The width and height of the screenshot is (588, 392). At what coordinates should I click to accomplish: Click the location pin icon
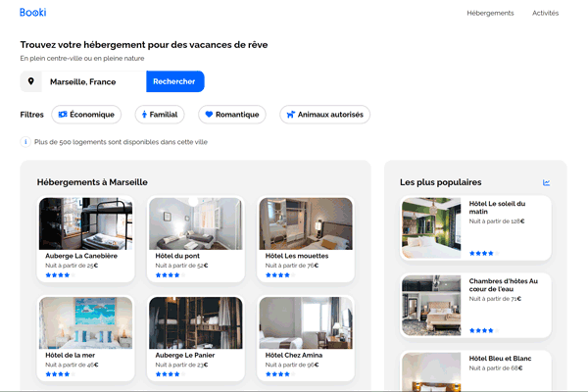31,81
